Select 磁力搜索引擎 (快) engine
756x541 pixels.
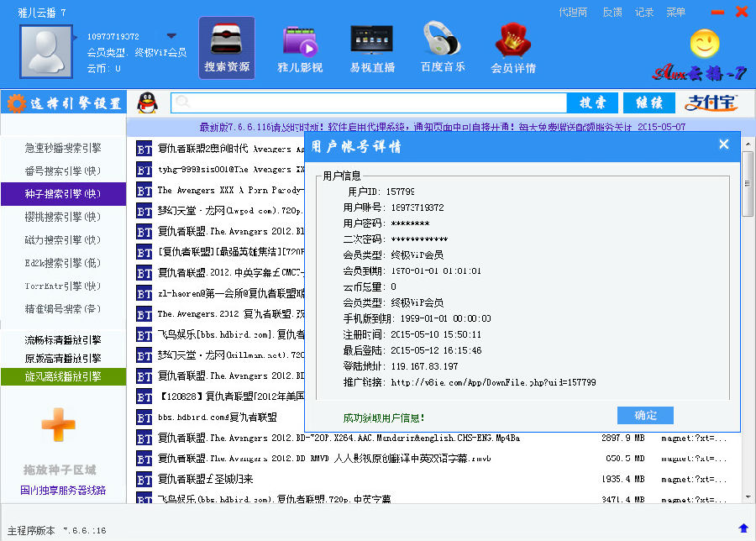(63, 240)
